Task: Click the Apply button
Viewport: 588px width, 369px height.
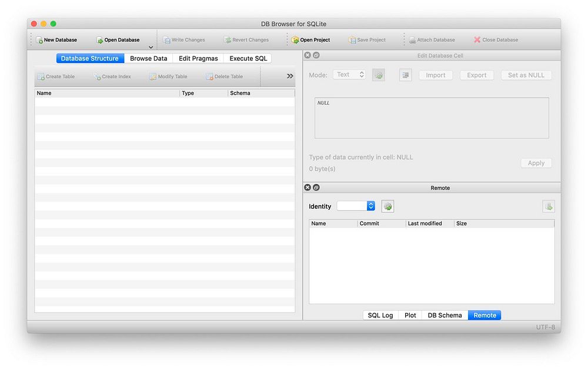Action: pyautogui.click(x=536, y=163)
